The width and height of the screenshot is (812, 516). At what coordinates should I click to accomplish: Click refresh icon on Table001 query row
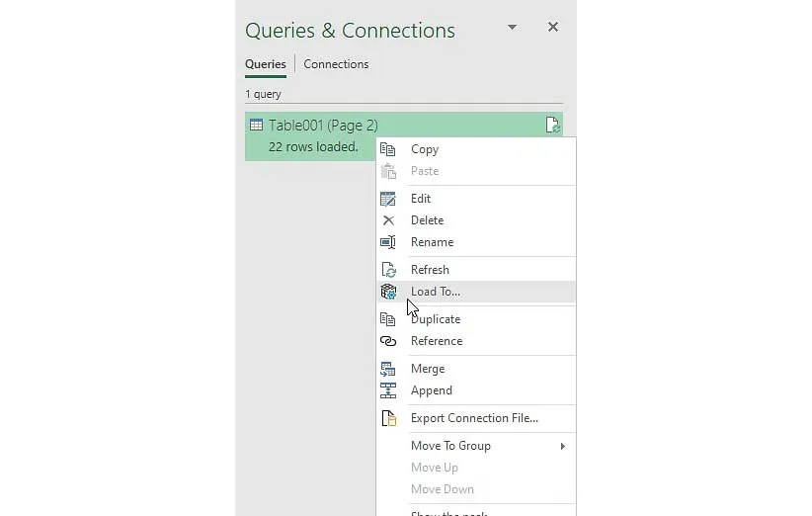(552, 126)
